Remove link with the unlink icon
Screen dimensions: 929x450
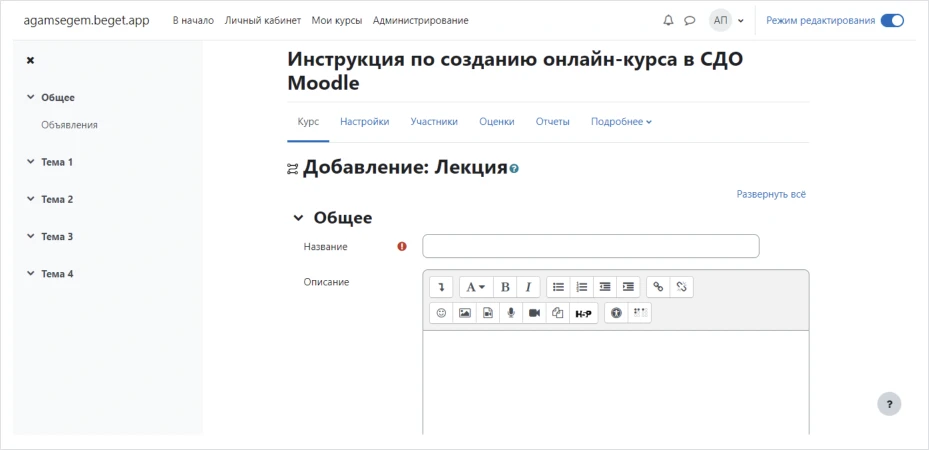[x=681, y=287]
